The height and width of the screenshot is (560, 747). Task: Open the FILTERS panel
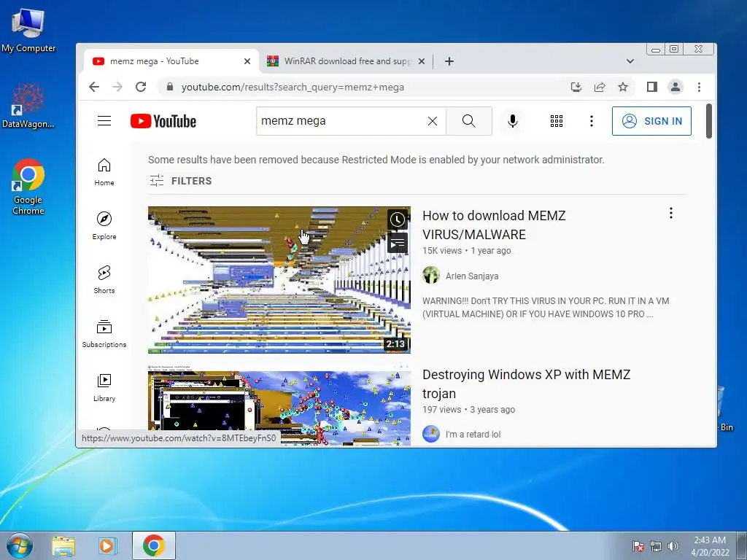tap(181, 181)
